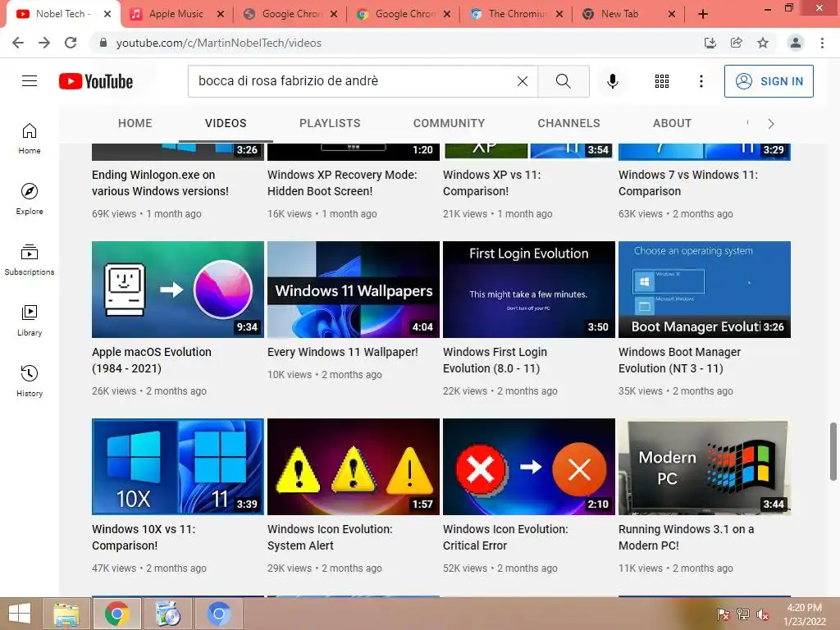Click the site lock icon
840x630 pixels.
pos(103,43)
